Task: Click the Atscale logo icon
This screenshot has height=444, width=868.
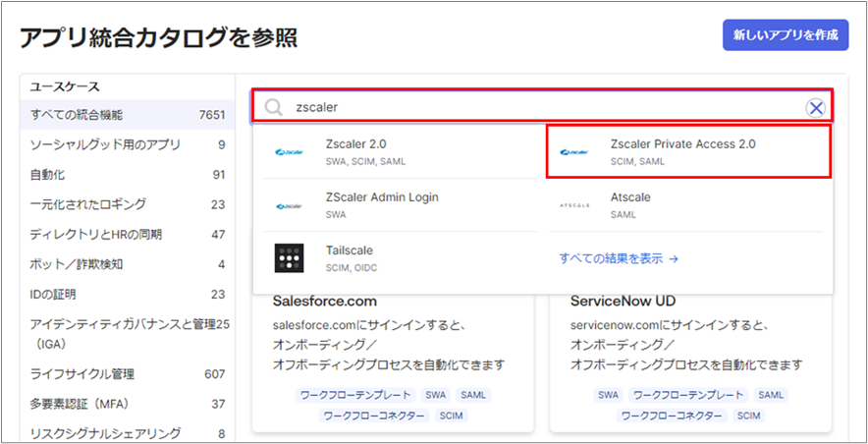Action: (x=574, y=205)
